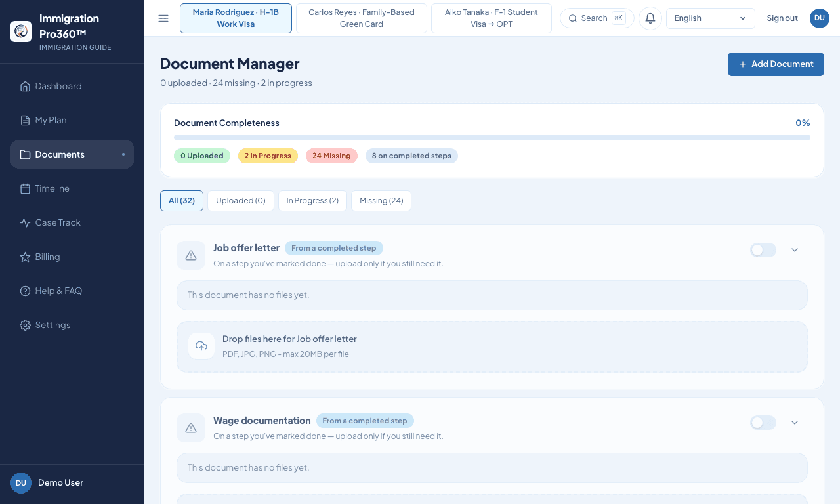The height and width of the screenshot is (504, 840).
Task: Click the DU avatar in top bar
Action: point(819,18)
